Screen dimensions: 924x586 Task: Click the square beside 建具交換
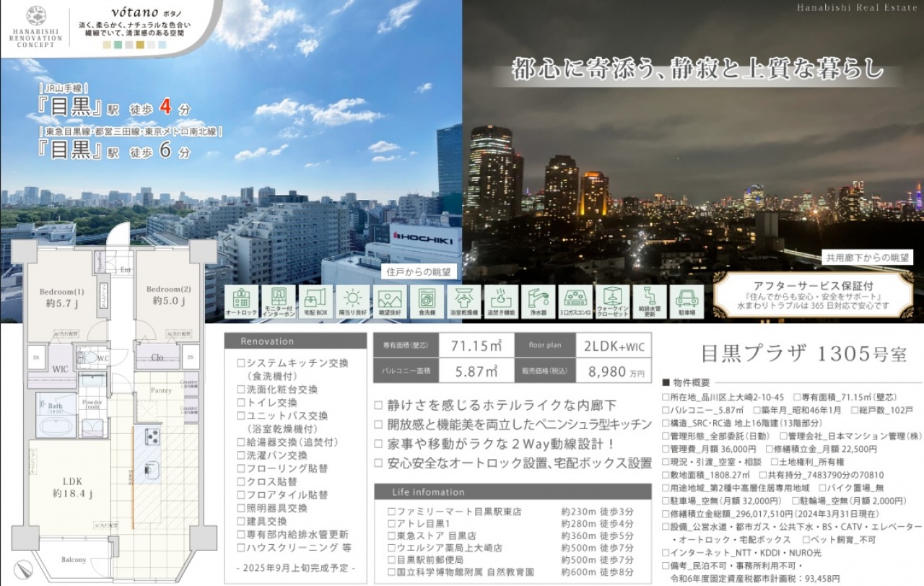point(241,521)
